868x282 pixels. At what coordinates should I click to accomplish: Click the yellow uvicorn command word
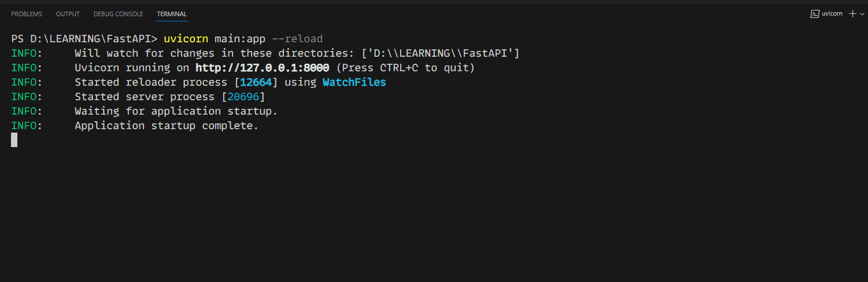(x=186, y=39)
